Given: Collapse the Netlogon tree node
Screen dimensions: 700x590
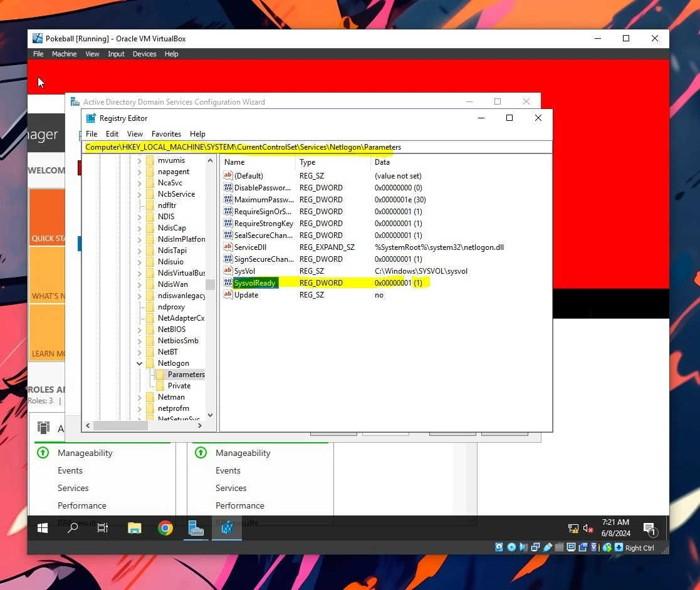Looking at the screenshot, I should 139,363.
